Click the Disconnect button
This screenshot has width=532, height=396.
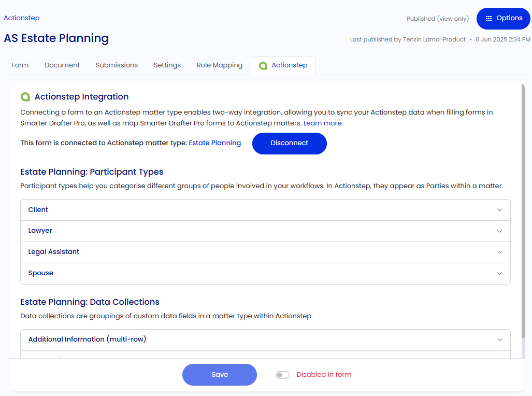pyautogui.click(x=290, y=144)
